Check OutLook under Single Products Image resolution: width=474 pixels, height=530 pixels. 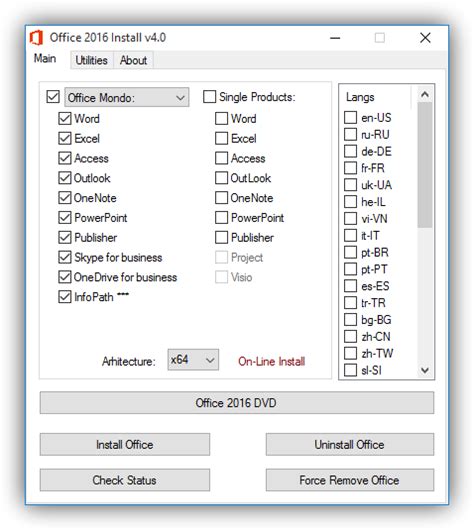click(221, 178)
